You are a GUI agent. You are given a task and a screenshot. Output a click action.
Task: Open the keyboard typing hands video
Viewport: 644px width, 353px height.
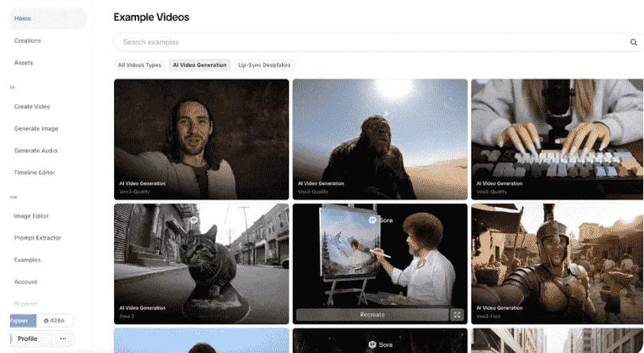[x=558, y=139]
